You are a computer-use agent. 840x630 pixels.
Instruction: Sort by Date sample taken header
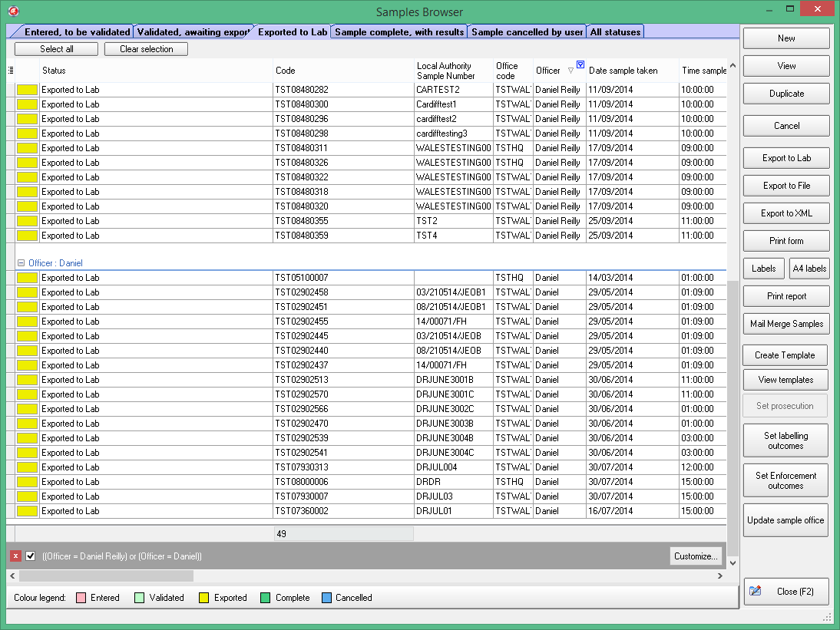[633, 71]
